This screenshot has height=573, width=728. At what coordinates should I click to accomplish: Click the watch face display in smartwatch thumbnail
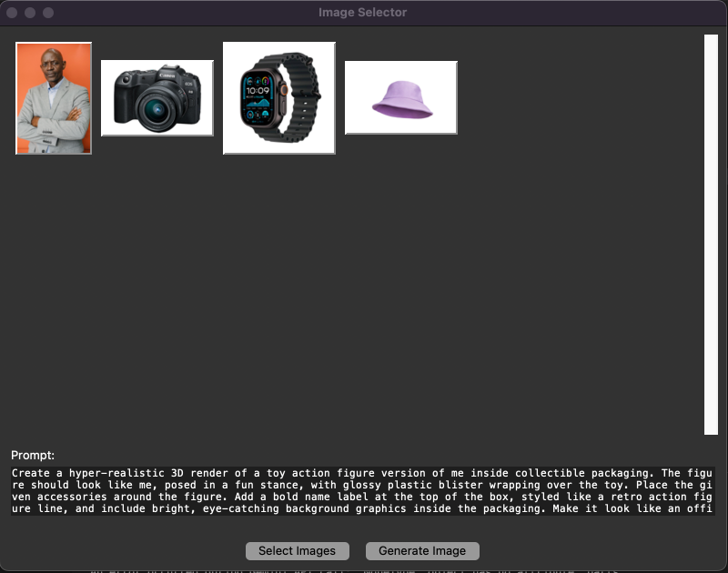pyautogui.click(x=258, y=95)
